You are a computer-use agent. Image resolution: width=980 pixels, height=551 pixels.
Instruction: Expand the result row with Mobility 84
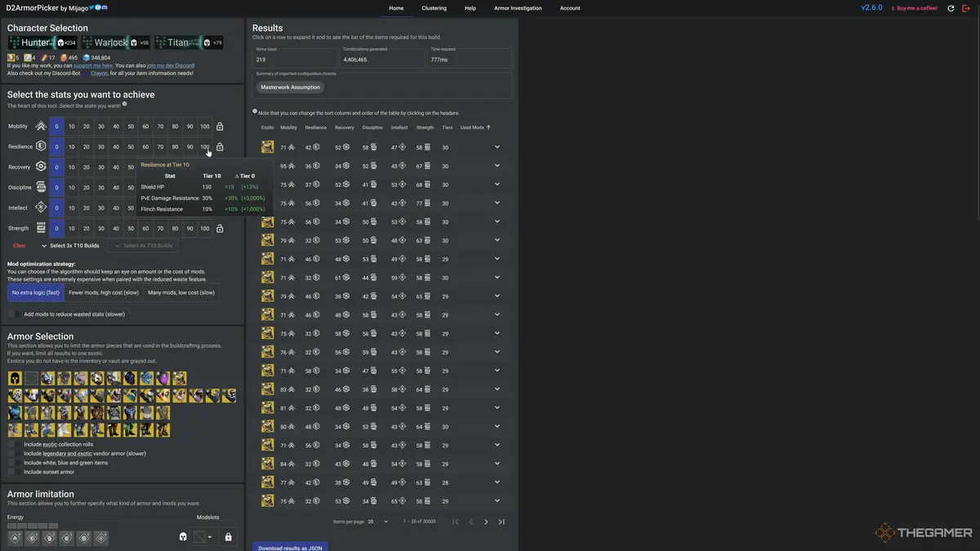tap(497, 464)
